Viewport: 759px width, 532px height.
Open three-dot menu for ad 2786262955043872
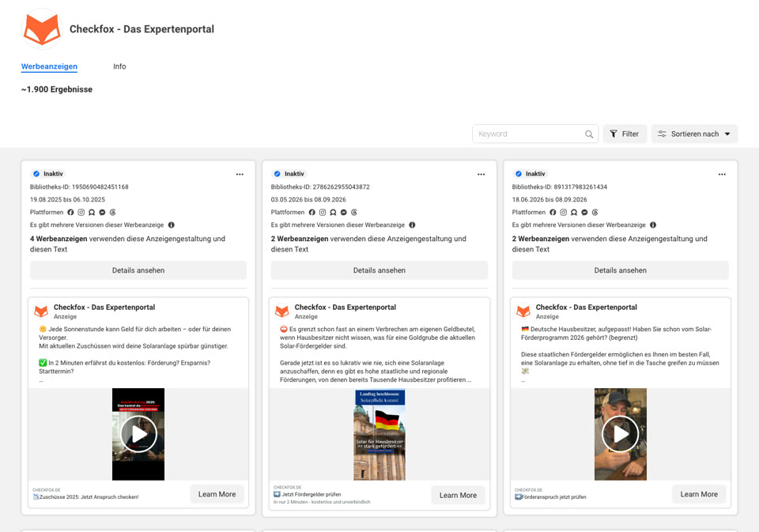coord(481,174)
